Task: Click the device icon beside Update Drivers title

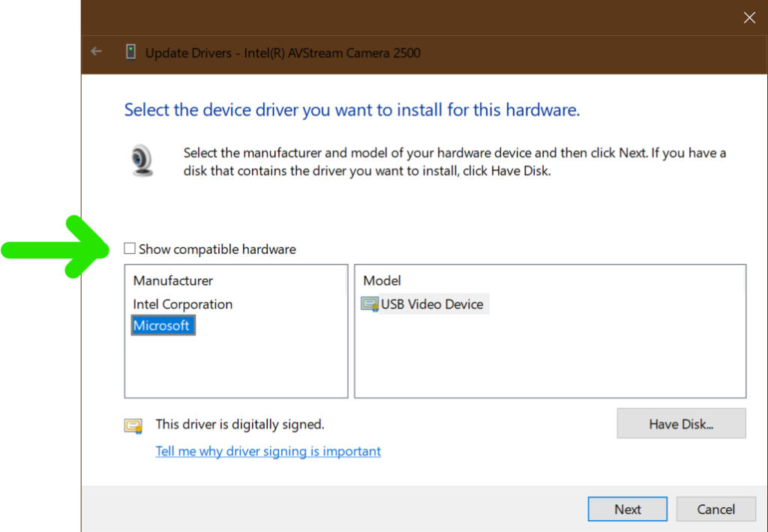Action: pyautogui.click(x=130, y=52)
